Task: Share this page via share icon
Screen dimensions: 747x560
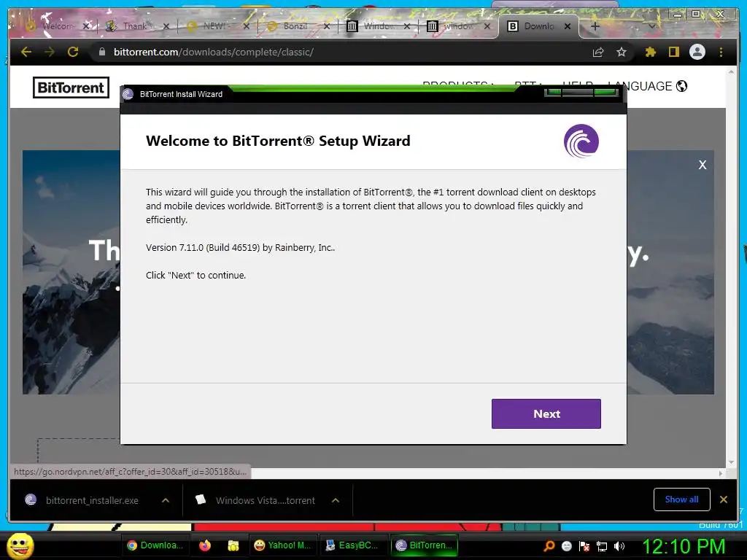Action: [x=598, y=52]
